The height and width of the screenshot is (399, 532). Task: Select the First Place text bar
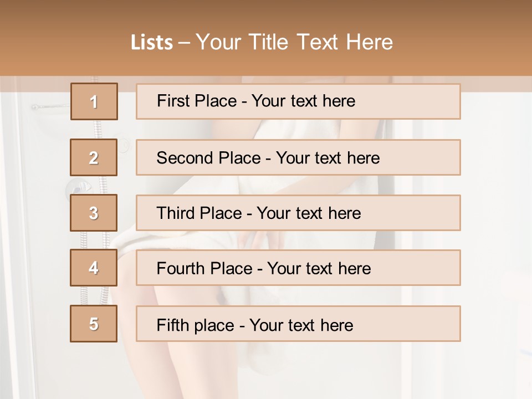coord(298,101)
